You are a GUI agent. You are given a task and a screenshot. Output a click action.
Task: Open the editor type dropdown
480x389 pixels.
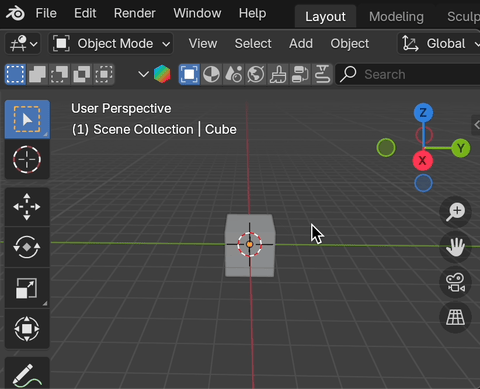click(x=23, y=44)
